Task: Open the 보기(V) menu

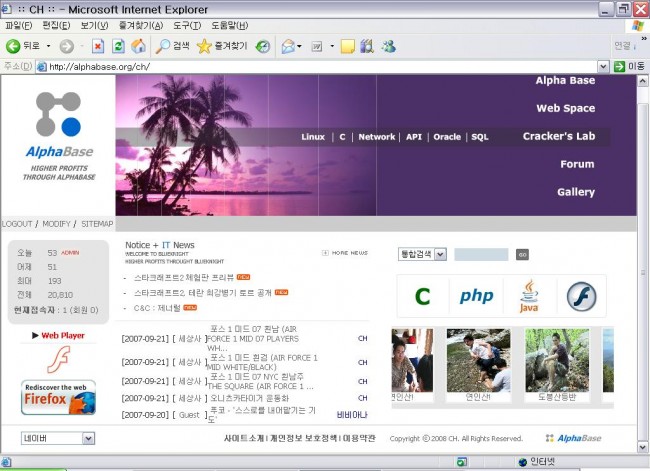Action: [x=94, y=26]
